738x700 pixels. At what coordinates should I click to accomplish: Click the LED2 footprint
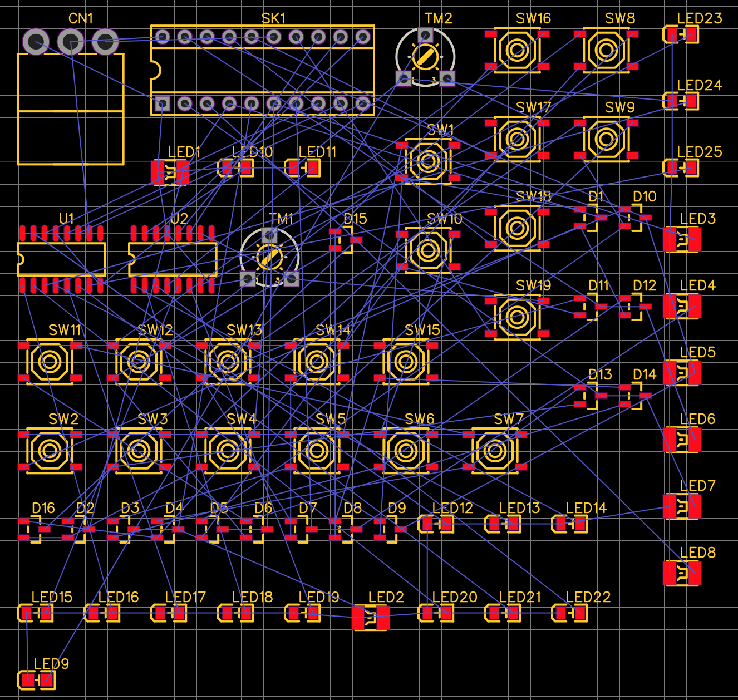tap(371, 618)
